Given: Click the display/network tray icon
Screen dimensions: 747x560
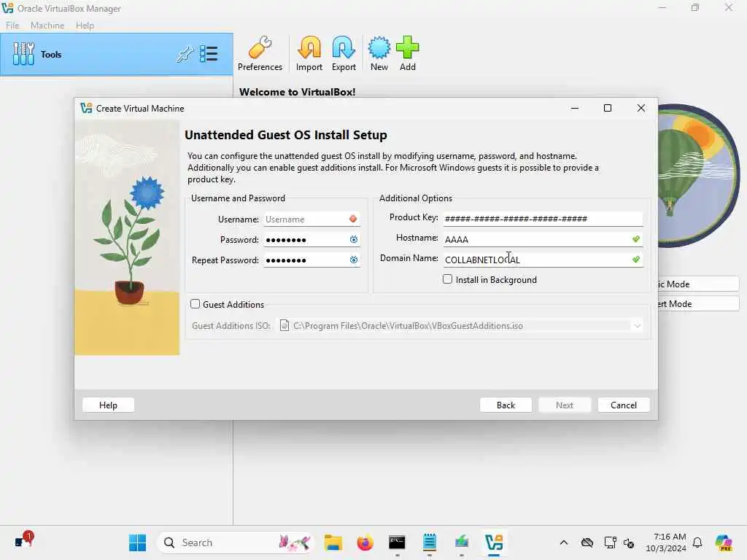Looking at the screenshot, I should pyautogui.click(x=609, y=542).
